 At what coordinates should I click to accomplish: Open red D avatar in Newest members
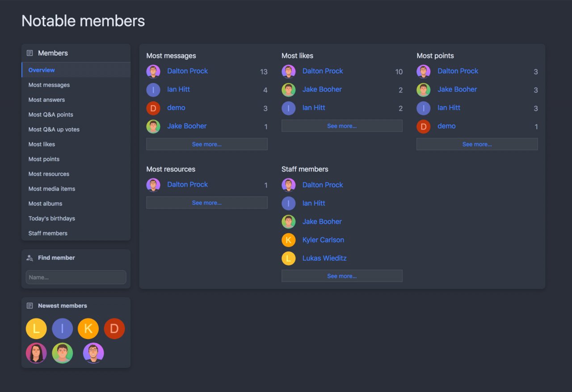tap(114, 329)
